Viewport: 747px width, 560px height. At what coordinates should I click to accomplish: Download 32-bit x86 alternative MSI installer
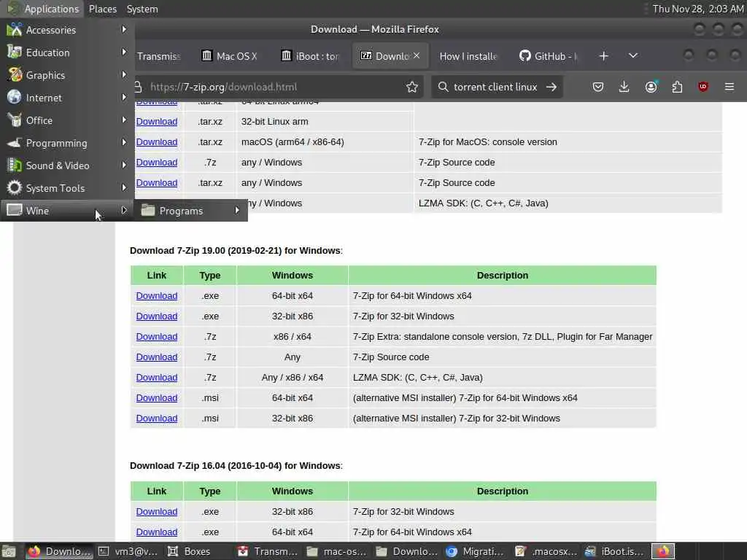(157, 419)
